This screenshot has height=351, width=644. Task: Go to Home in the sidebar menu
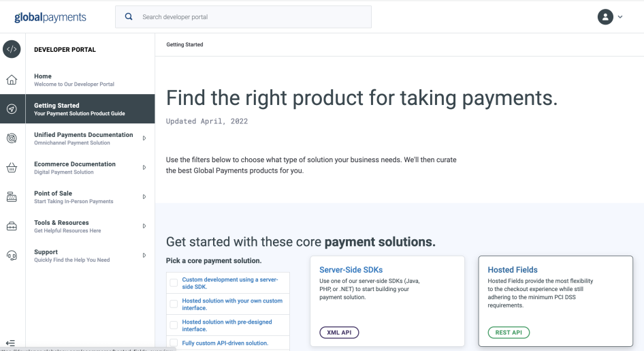point(43,76)
